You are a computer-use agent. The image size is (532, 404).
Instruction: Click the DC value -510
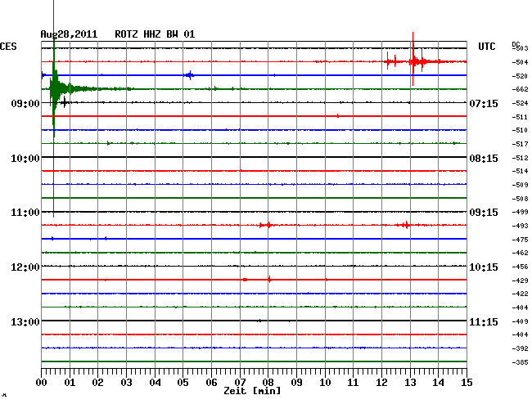pos(520,130)
